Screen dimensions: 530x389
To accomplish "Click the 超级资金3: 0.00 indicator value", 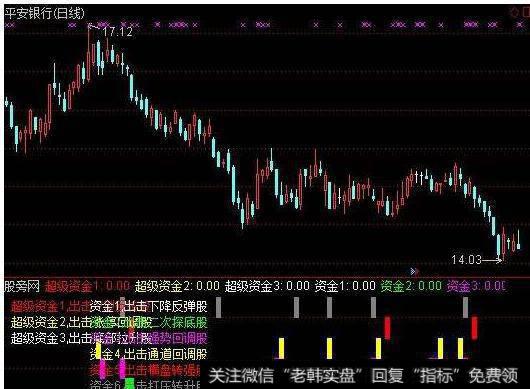I will point(267,287).
